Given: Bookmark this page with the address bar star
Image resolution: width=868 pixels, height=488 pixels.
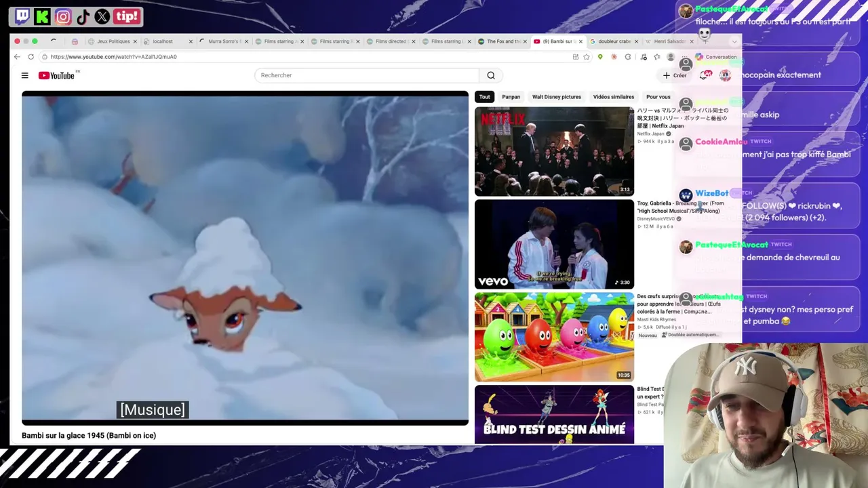Looking at the screenshot, I should (587, 57).
